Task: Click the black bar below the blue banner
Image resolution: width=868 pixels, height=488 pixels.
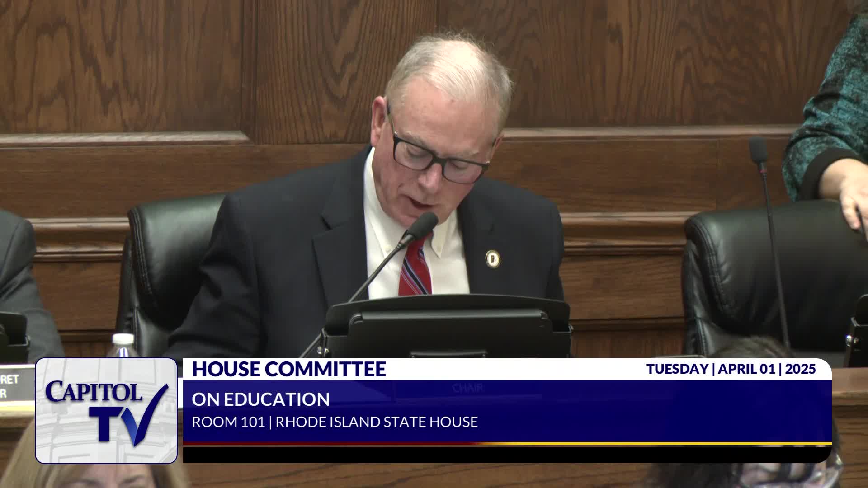Action: pyautogui.click(x=506, y=455)
